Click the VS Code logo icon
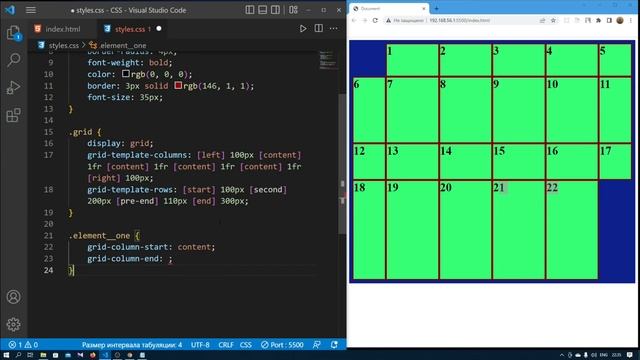Viewport: 640px width, 360px height. point(10,10)
